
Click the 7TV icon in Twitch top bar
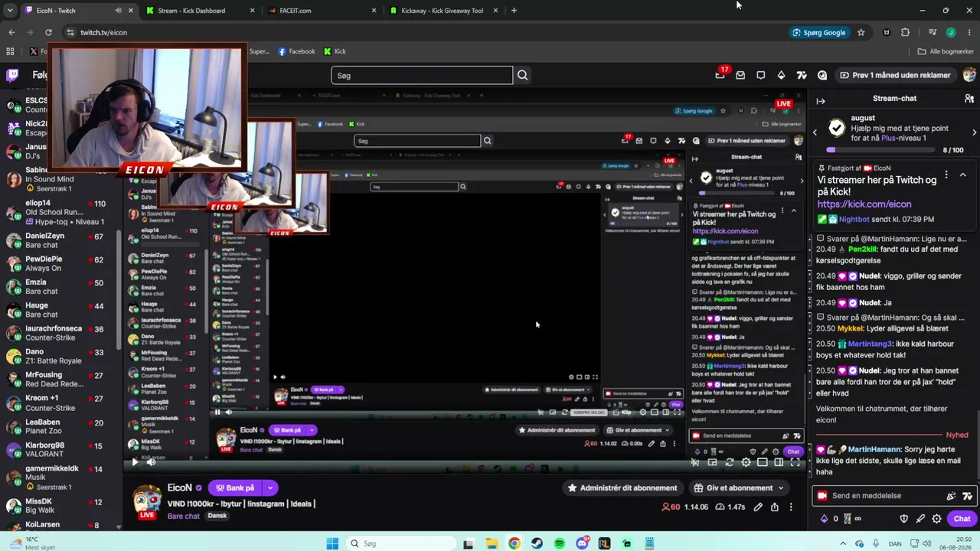coord(802,75)
